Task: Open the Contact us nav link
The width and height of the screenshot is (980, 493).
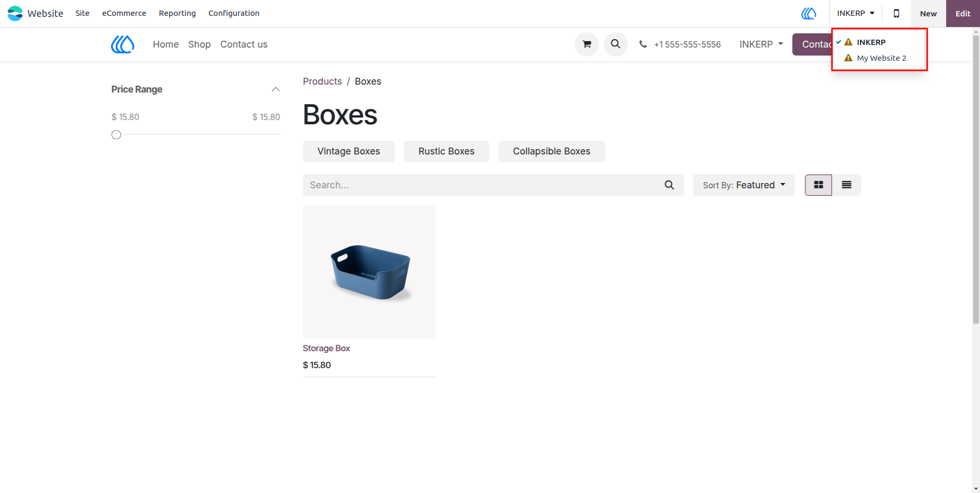Action: pos(244,44)
